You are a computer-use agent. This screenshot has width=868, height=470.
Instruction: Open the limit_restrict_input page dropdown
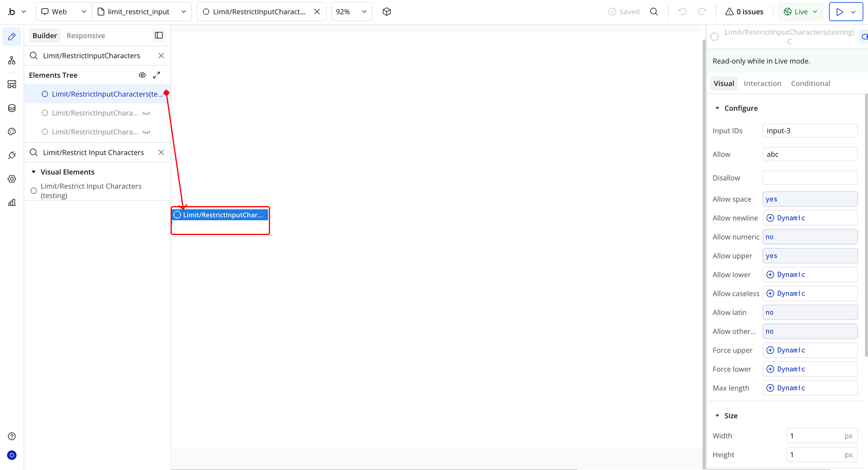tap(142, 12)
